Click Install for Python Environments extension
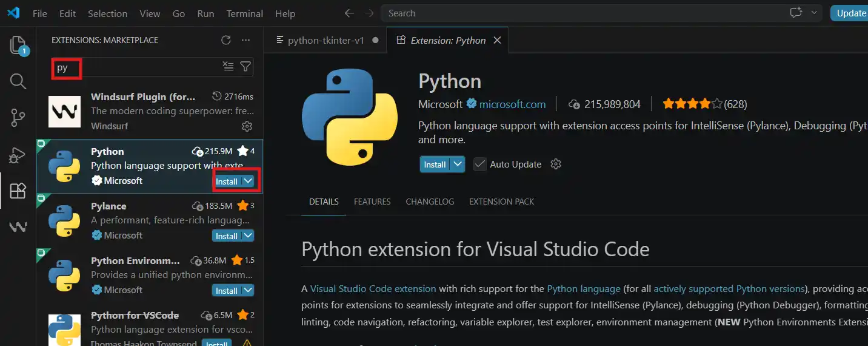Image resolution: width=868 pixels, height=346 pixels. [227, 290]
